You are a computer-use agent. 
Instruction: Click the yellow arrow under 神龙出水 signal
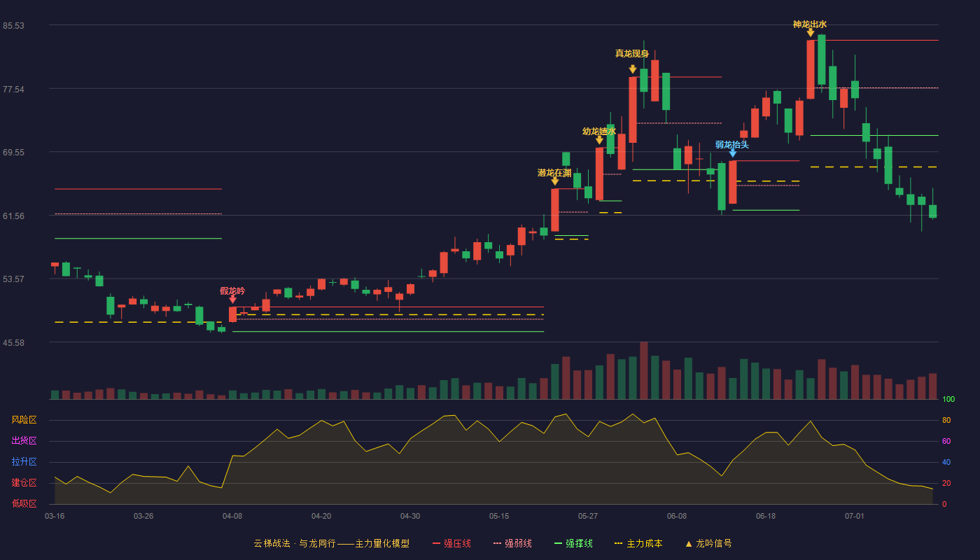(811, 33)
